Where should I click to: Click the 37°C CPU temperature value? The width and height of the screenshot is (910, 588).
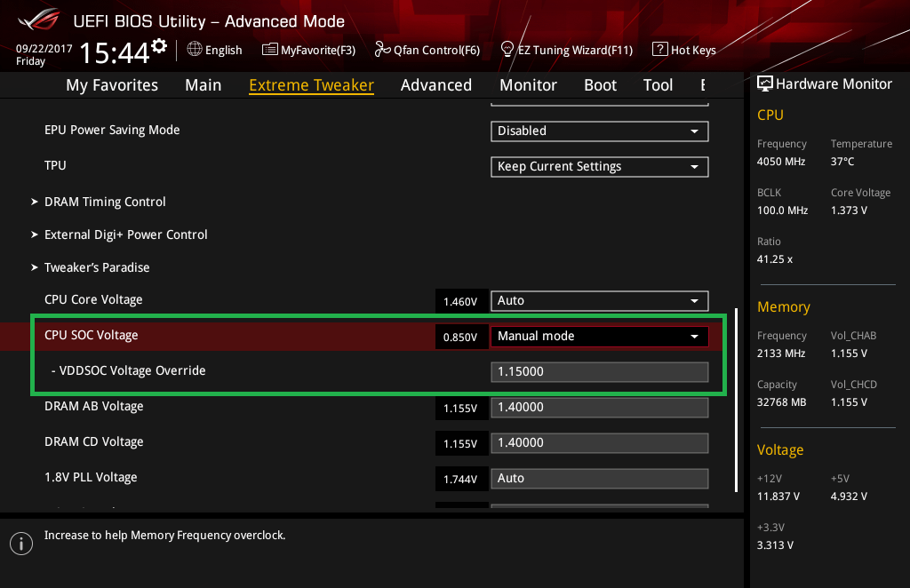click(842, 162)
